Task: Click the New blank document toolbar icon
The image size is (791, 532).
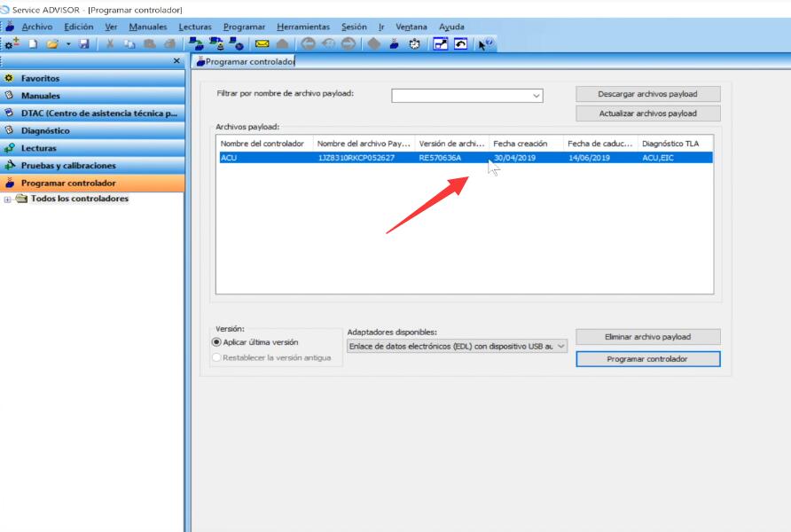Action: click(x=33, y=44)
